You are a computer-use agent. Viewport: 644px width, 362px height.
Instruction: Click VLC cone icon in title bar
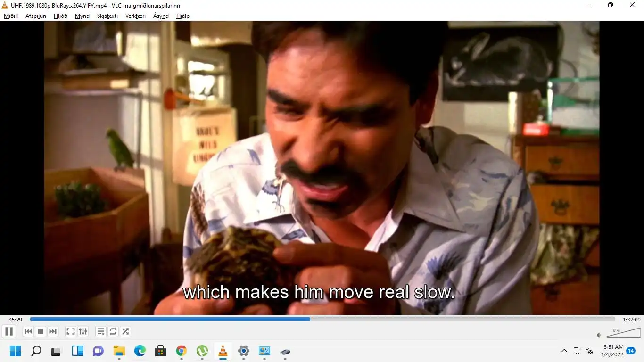[5, 5]
